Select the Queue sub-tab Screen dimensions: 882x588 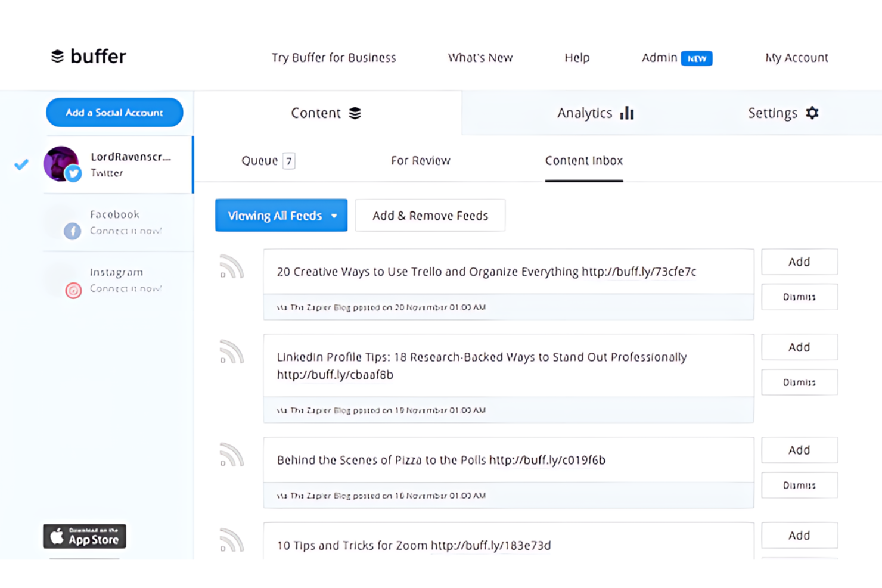click(x=268, y=161)
